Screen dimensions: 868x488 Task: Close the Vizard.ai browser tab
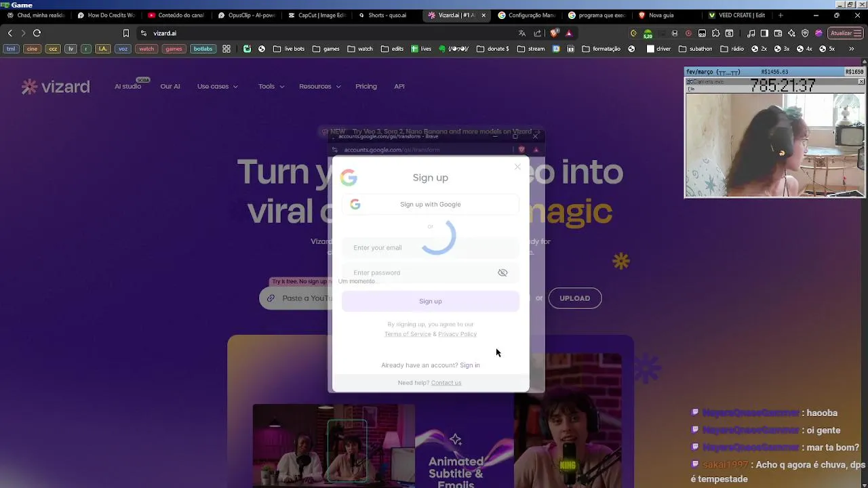click(484, 15)
